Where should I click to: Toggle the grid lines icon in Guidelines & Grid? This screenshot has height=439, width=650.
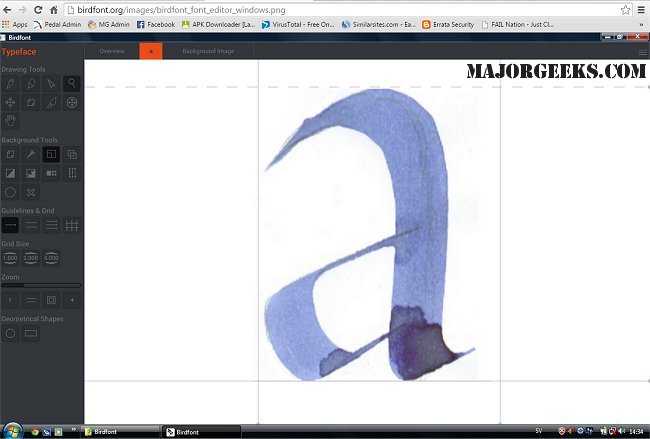(71, 226)
